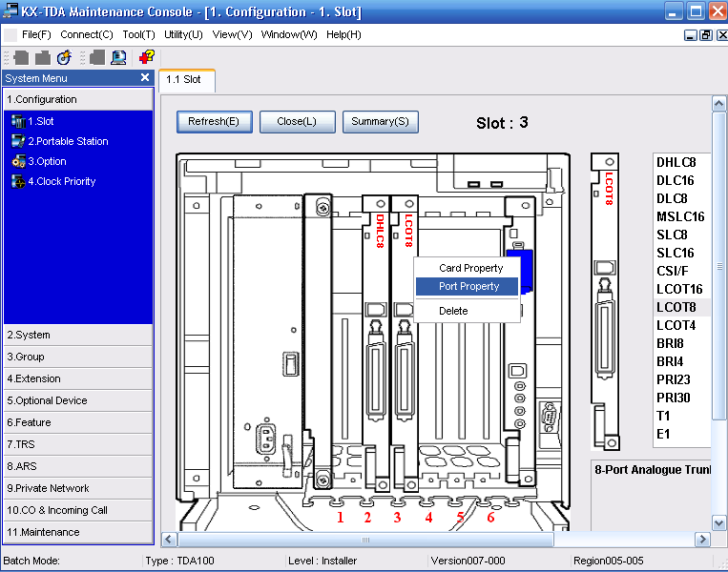The image size is (728, 572).
Task: Open the Window(W) menu
Action: pyautogui.click(x=289, y=34)
